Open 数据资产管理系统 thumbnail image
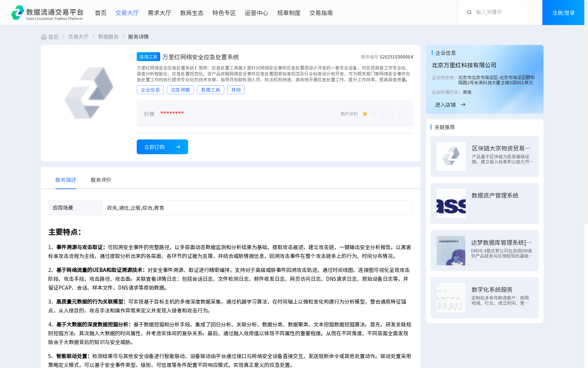The image size is (588, 368). (451, 204)
